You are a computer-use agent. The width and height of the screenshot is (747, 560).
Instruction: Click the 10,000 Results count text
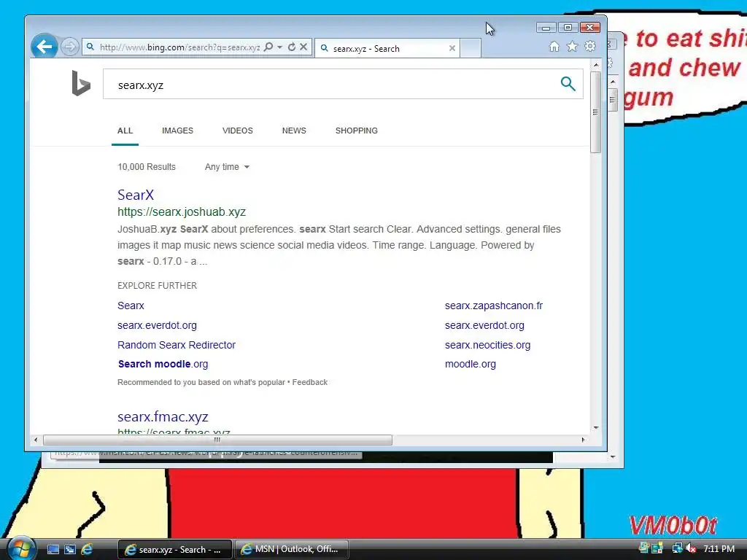[x=147, y=167]
